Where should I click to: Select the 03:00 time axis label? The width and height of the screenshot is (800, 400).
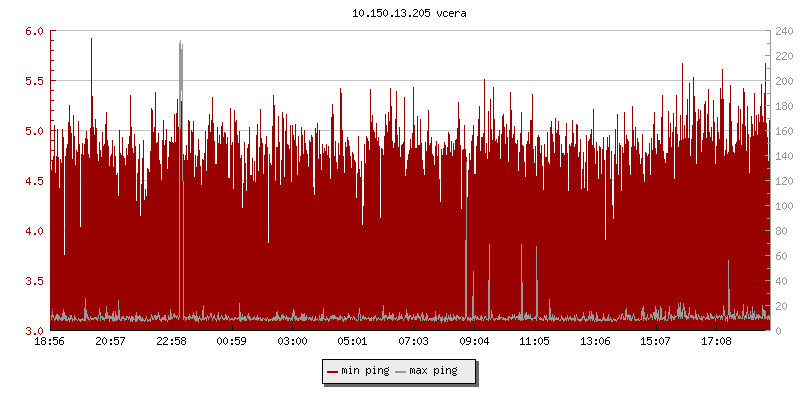click(x=292, y=342)
